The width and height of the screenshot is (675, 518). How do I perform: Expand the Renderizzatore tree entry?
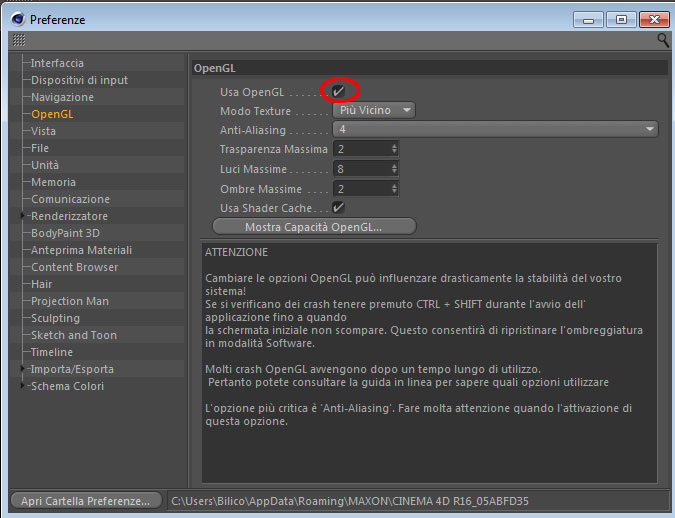point(22,215)
